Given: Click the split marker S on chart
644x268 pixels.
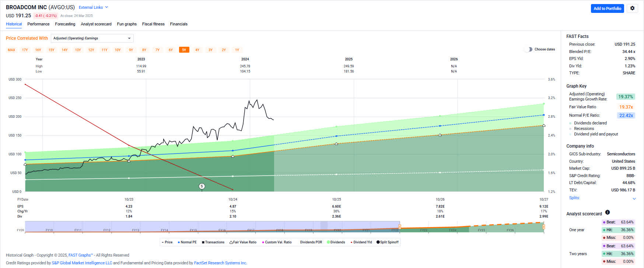Looking at the screenshot, I should [x=202, y=186].
